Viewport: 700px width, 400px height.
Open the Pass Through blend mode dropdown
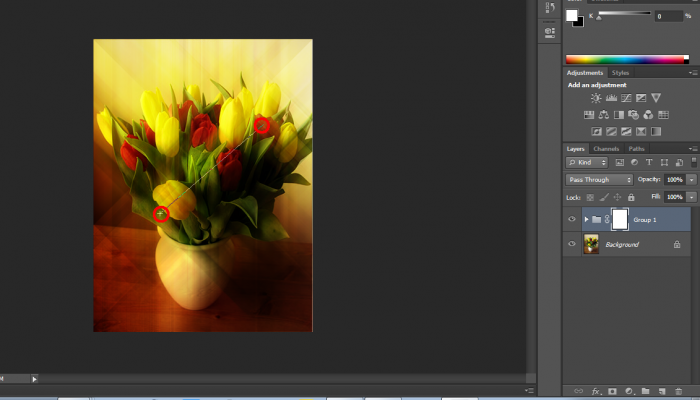click(x=600, y=179)
